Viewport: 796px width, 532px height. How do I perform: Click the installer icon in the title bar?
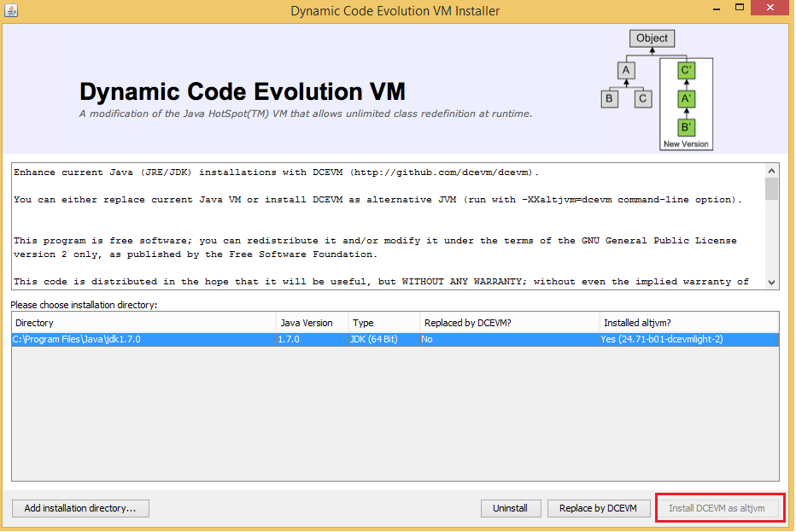click(12, 9)
